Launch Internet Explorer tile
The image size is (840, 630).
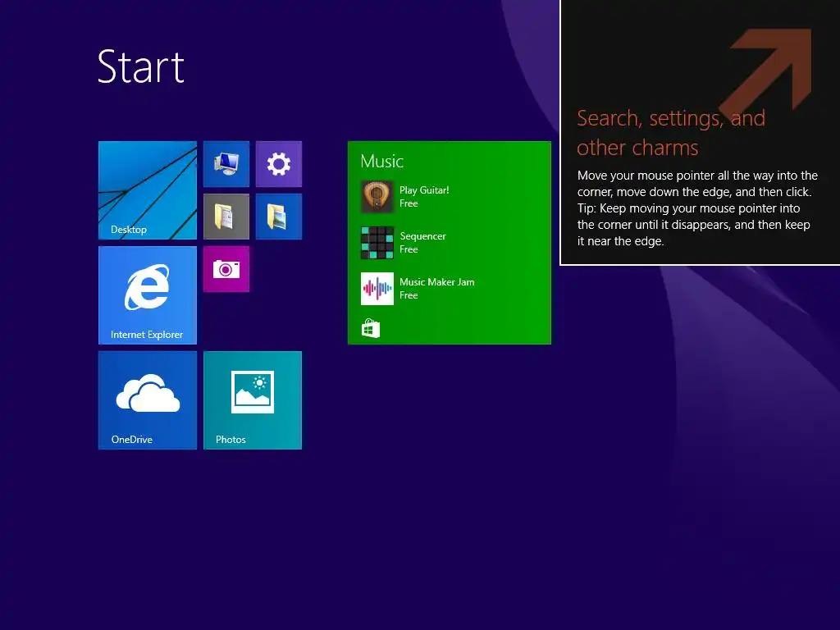tap(148, 295)
